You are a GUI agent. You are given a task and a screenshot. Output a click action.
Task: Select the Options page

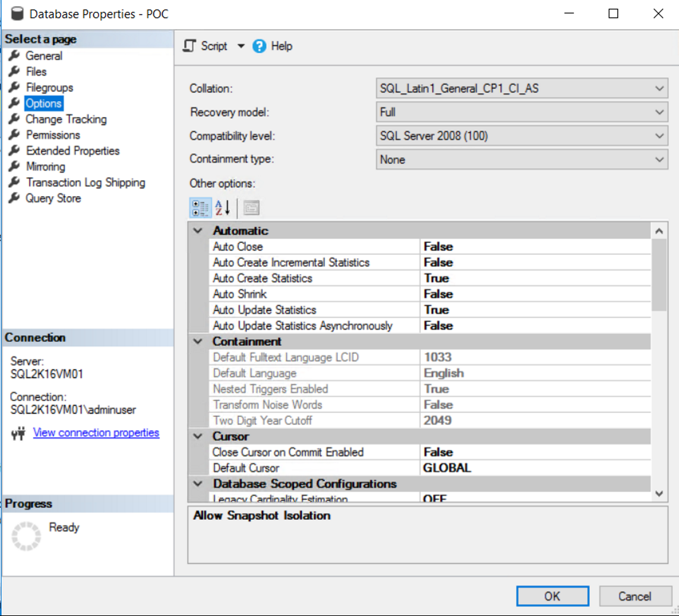(43, 103)
